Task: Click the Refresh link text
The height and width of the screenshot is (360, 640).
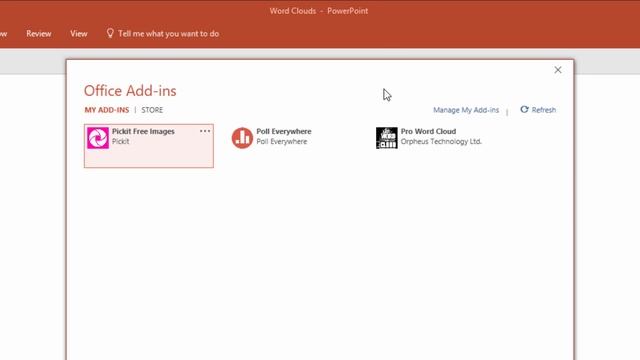Action: 543,110
